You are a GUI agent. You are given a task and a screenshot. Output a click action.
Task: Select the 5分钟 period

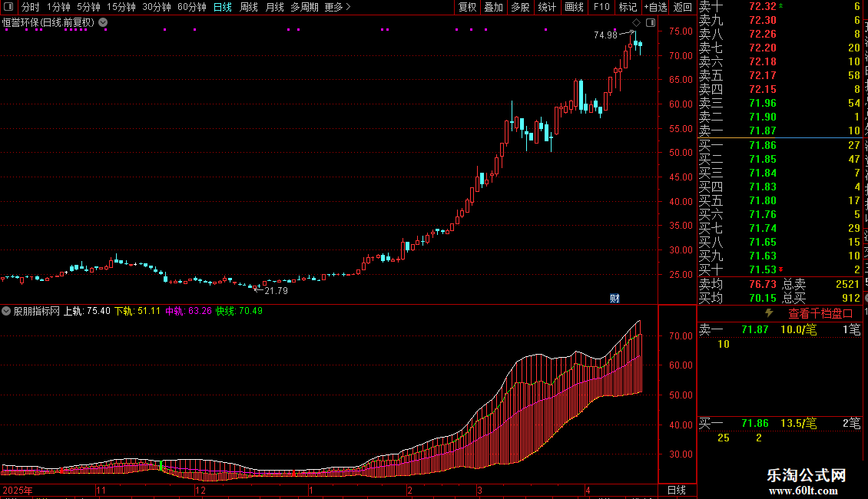tap(88, 7)
